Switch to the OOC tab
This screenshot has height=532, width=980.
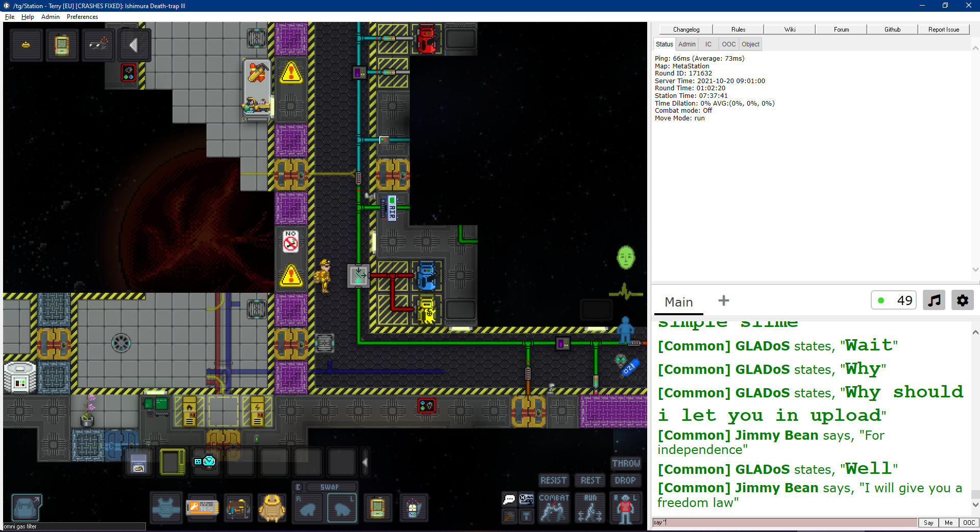pyautogui.click(x=728, y=44)
